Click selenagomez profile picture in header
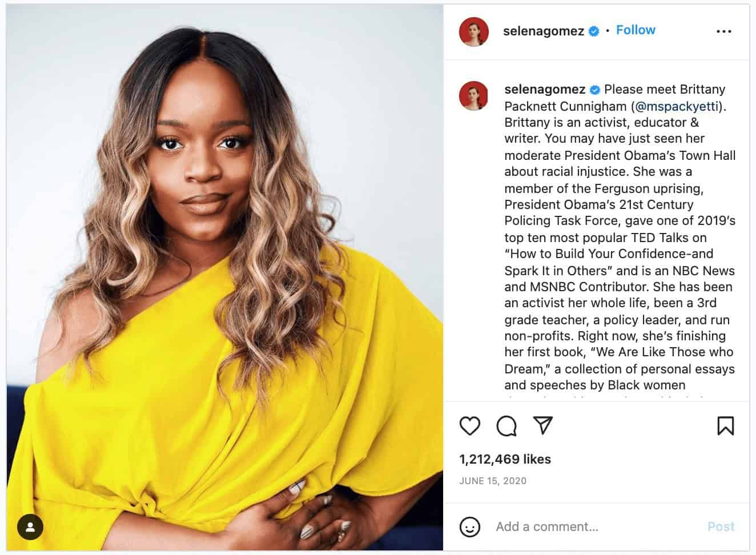This screenshot has width=756, height=555. (473, 31)
